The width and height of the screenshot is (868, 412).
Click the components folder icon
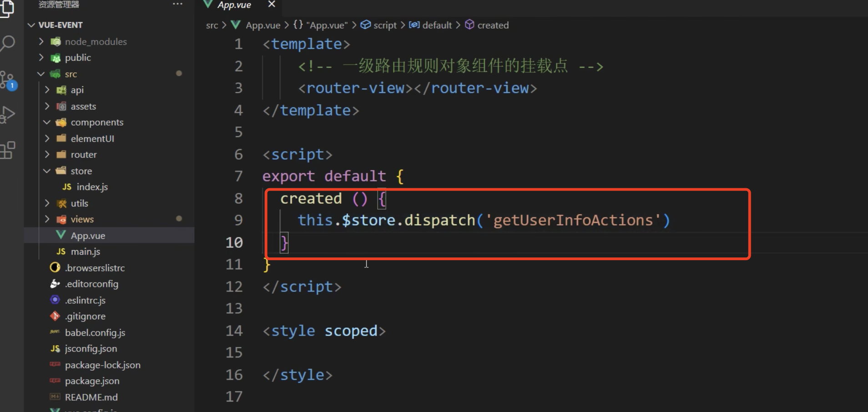61,122
